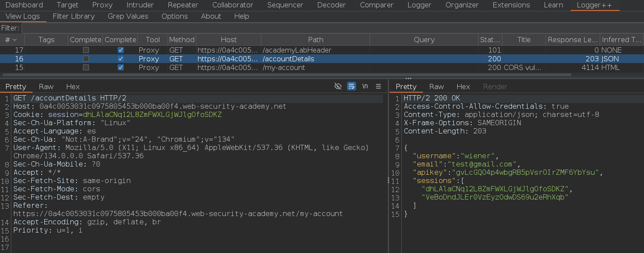Viewport: 644px width, 253px height.
Task: Open the Collaborator tab
Action: point(232,5)
